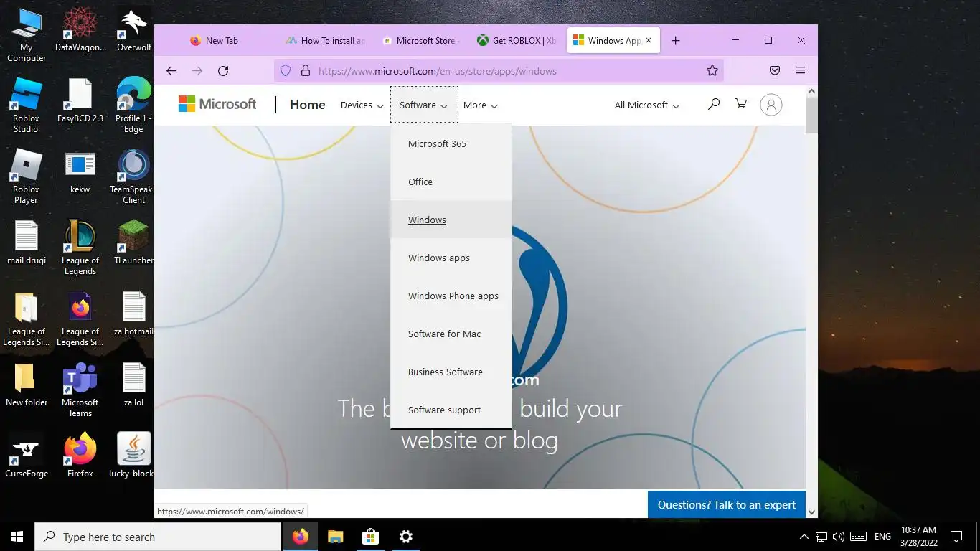Close the Windows Apps tab
980x551 pixels.
coord(649,41)
